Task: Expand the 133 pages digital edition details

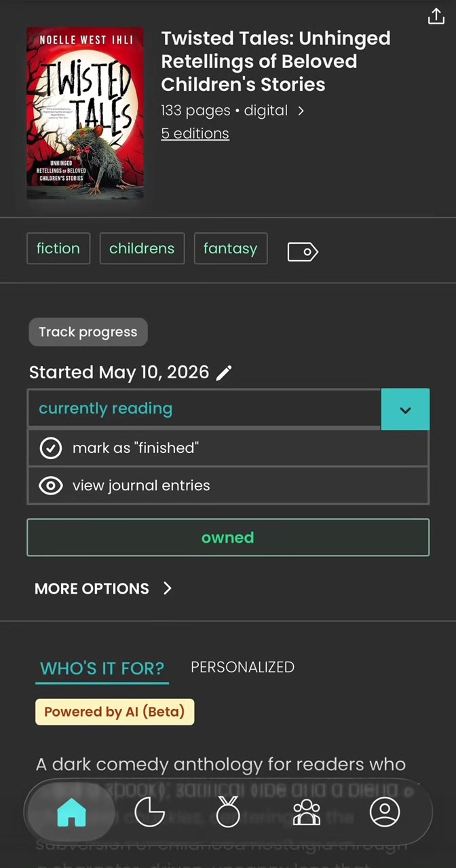Action: click(233, 111)
